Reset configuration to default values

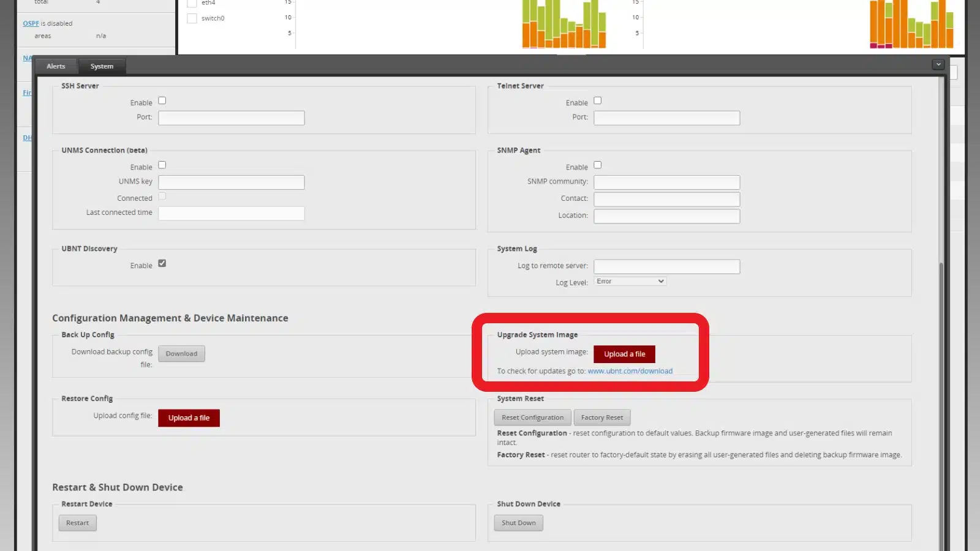[x=532, y=417]
